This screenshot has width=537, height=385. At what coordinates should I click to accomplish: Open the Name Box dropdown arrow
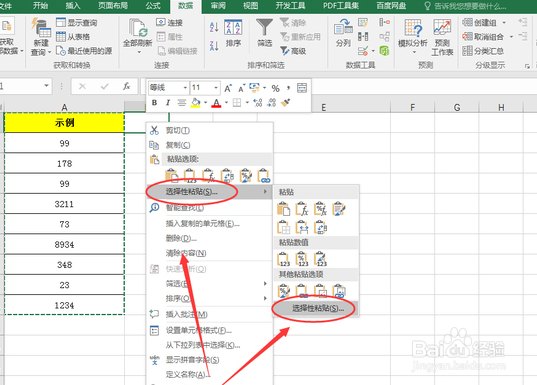pos(46,86)
